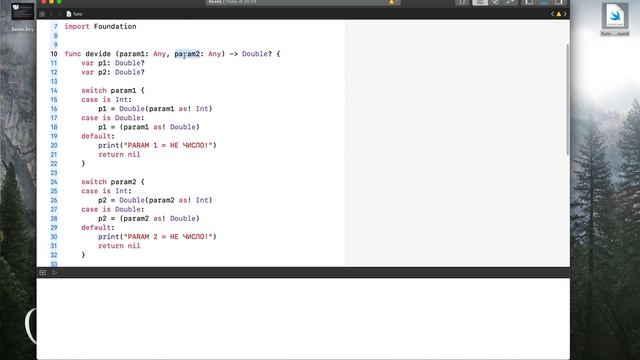Toggle the bottom debug panel from toolbar
The width and height of the screenshot is (640, 360).
tap(544, 2)
